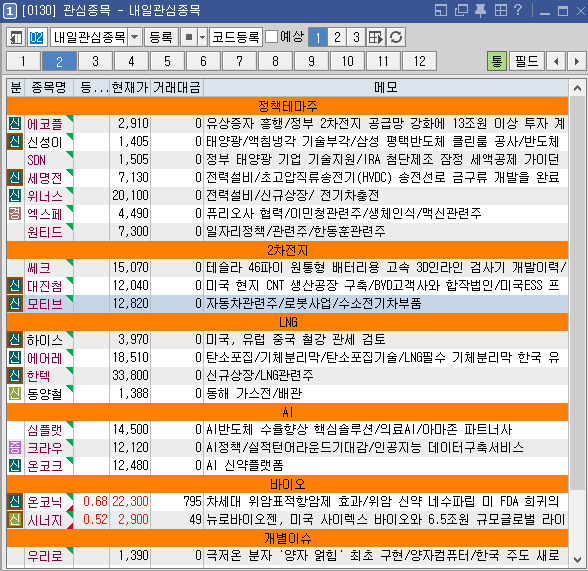Switch to tab 10
The height and width of the screenshot is (571, 588).
[347, 61]
